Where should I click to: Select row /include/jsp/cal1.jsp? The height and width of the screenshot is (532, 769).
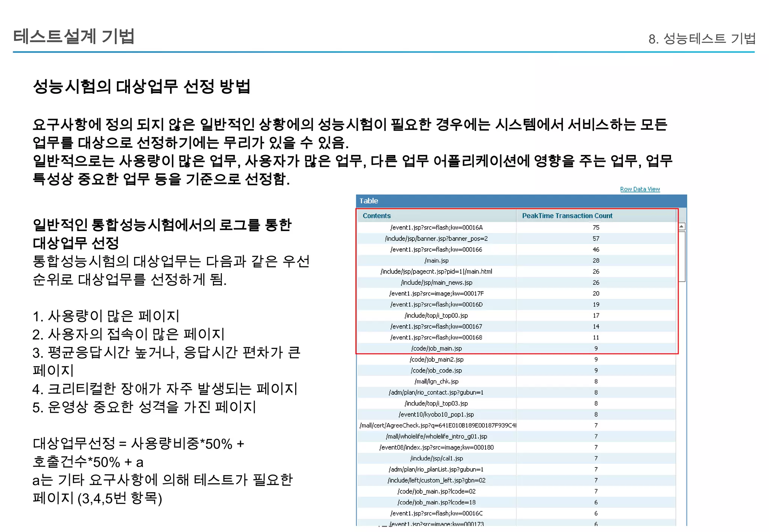[517, 458]
